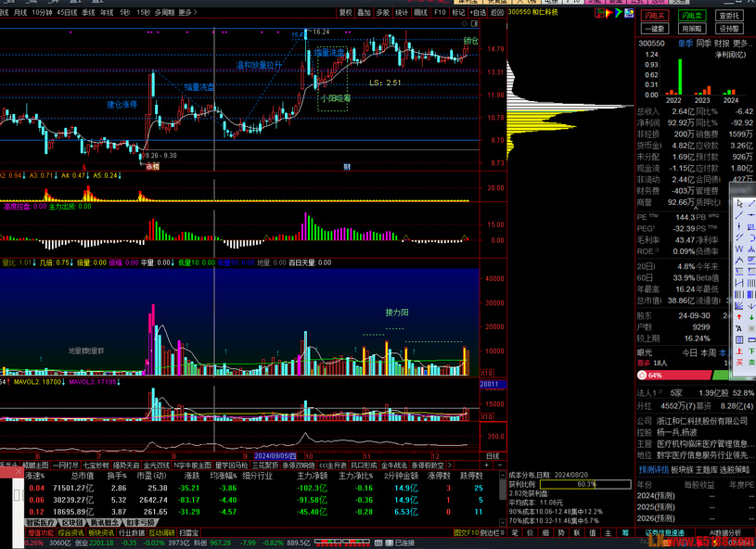
Task: Click the 获利比例 60.3% profit ratio bar
Action: tap(584, 484)
